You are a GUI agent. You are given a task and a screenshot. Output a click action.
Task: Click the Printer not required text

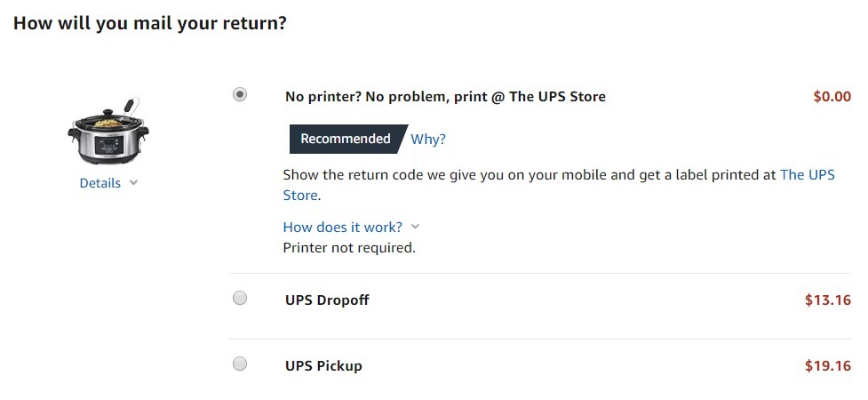click(349, 248)
